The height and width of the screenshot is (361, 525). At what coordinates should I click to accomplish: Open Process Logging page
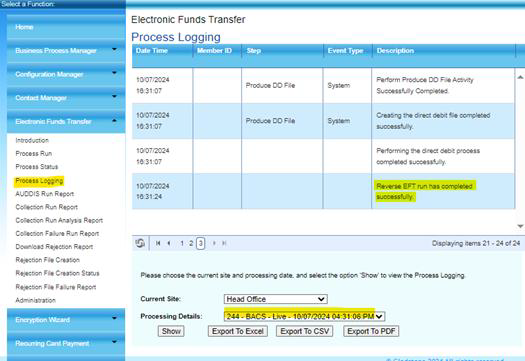coord(39,181)
